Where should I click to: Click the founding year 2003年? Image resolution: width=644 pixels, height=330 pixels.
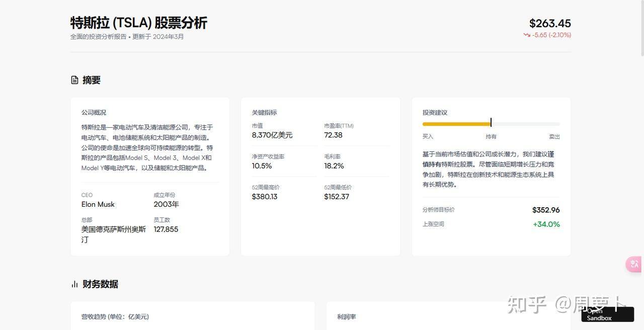[166, 204]
